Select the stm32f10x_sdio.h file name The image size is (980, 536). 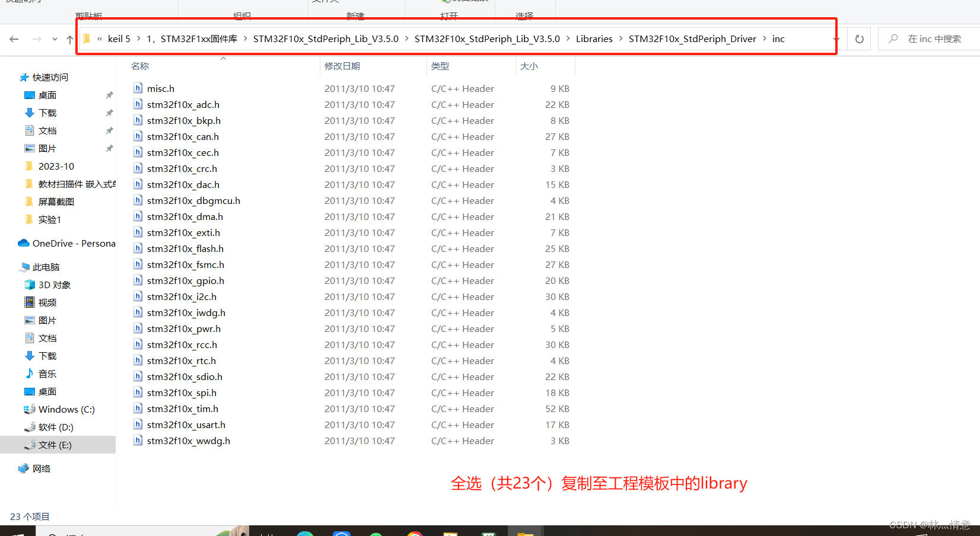(184, 377)
